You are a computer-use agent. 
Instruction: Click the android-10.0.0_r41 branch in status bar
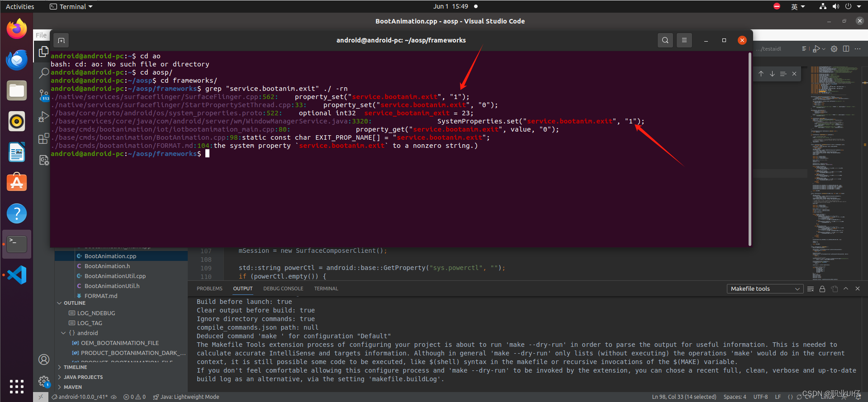point(80,397)
